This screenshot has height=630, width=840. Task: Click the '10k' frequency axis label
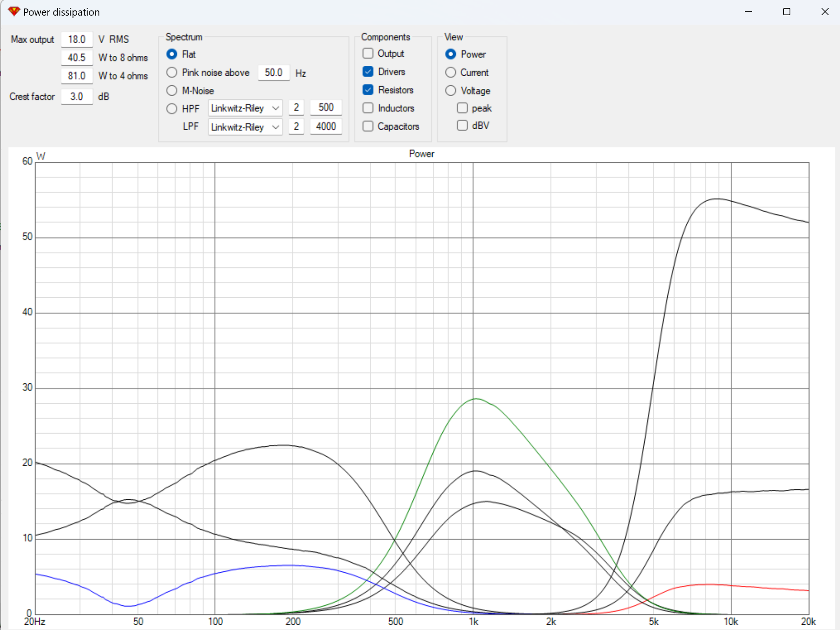click(731, 621)
